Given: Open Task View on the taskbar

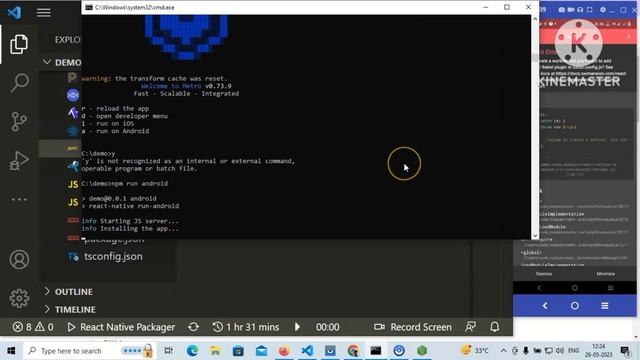Looking at the screenshot, I should (x=168, y=351).
